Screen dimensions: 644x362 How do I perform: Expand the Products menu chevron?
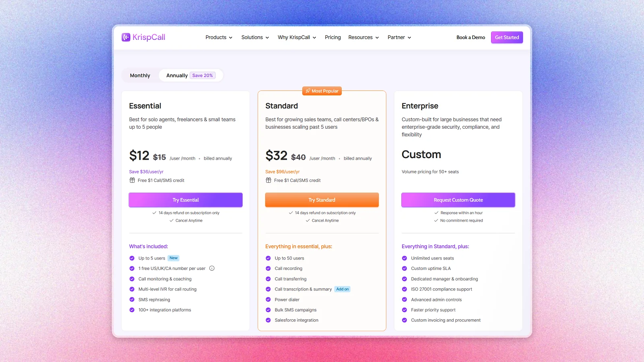(231, 38)
